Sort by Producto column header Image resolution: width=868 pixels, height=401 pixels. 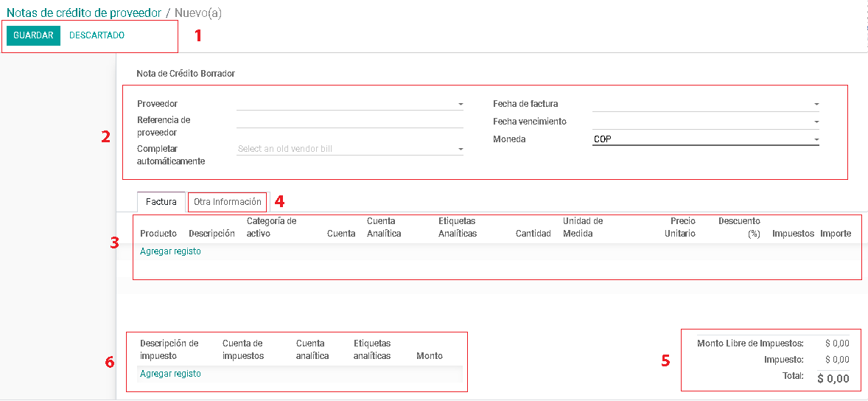pos(158,234)
